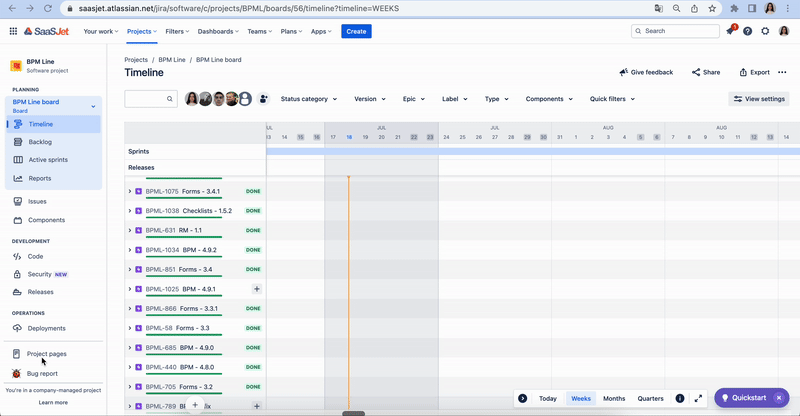Click the Create button
Screen dimensions: 800x416
pos(356,31)
